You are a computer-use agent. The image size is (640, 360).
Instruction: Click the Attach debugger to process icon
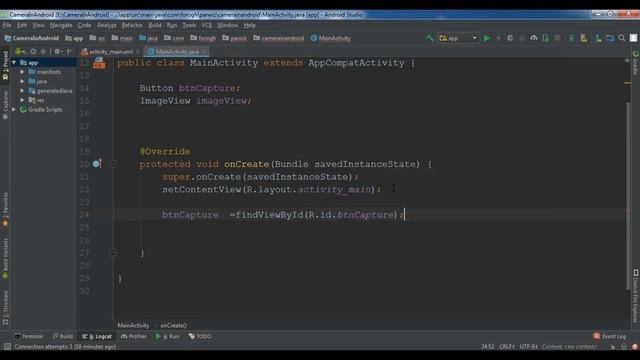pyautogui.click(x=546, y=38)
